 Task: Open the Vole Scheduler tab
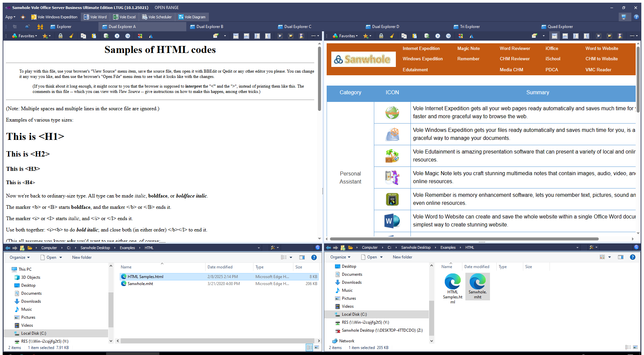pyautogui.click(x=157, y=17)
